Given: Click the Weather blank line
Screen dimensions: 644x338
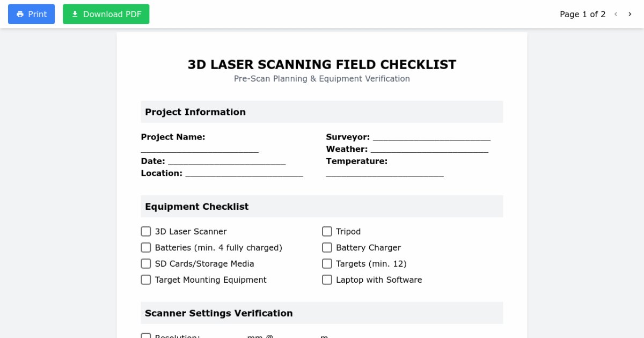Looking at the screenshot, I should (x=429, y=150).
